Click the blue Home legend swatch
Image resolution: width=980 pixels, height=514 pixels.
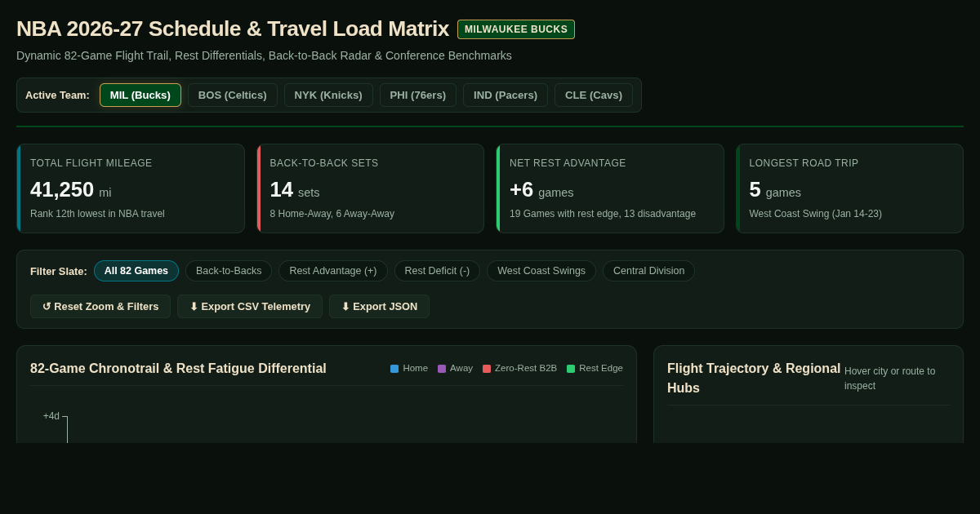[x=394, y=369]
